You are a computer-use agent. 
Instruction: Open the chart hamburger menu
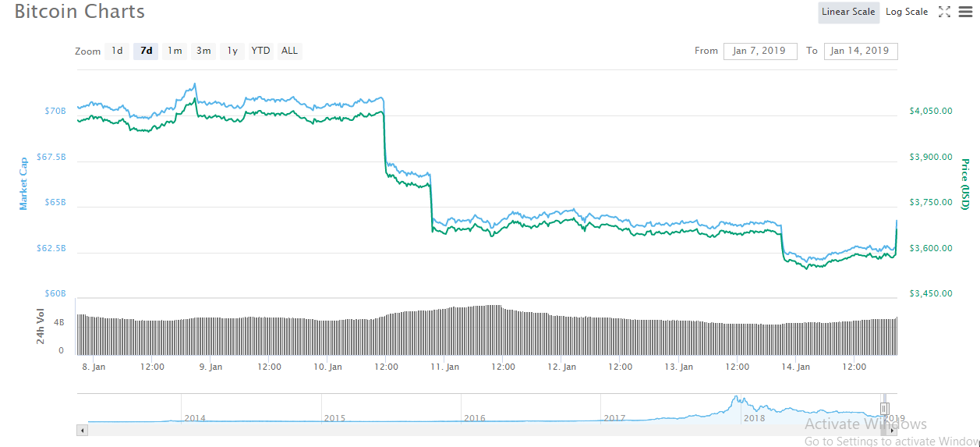click(x=964, y=12)
